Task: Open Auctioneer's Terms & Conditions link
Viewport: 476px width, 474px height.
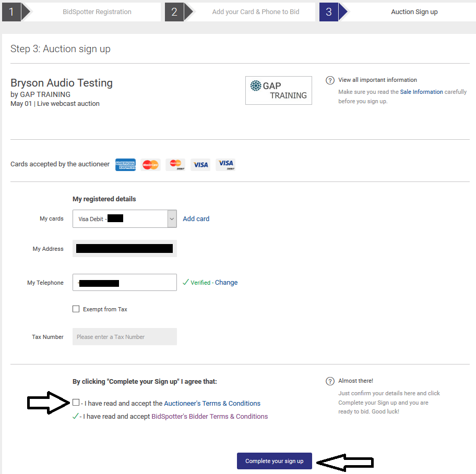Action: pos(212,403)
